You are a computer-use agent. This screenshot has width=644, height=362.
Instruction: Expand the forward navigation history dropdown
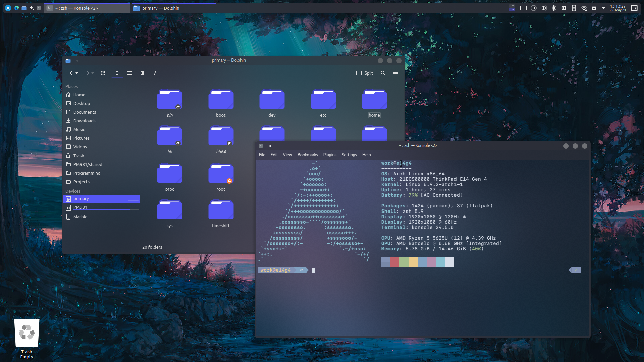[93, 73]
